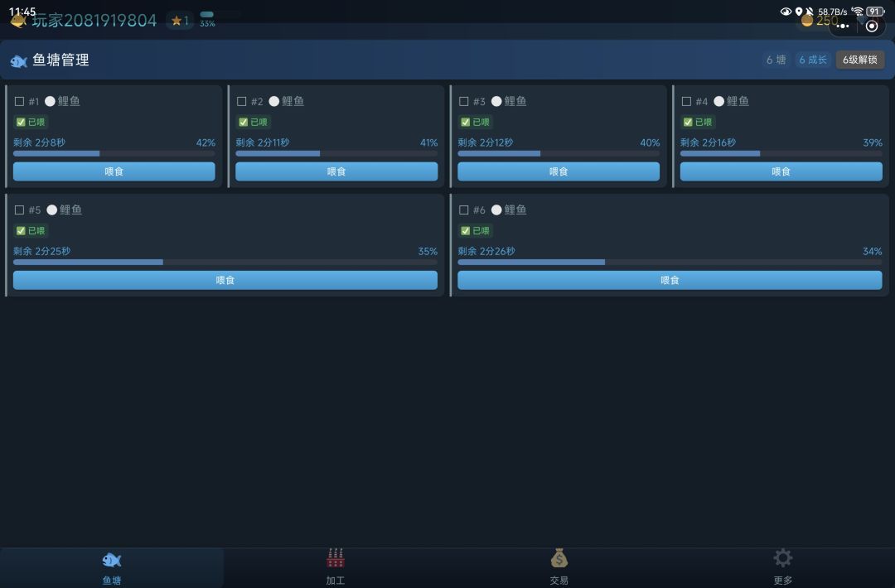This screenshot has height=588, width=895.
Task: Check the pond #5 selection checkbox
Action: [x=19, y=210]
